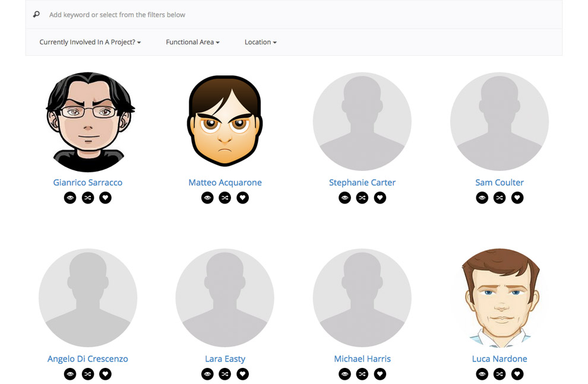
Task: Click the shuffle icon under Lara Easty
Action: (x=225, y=374)
